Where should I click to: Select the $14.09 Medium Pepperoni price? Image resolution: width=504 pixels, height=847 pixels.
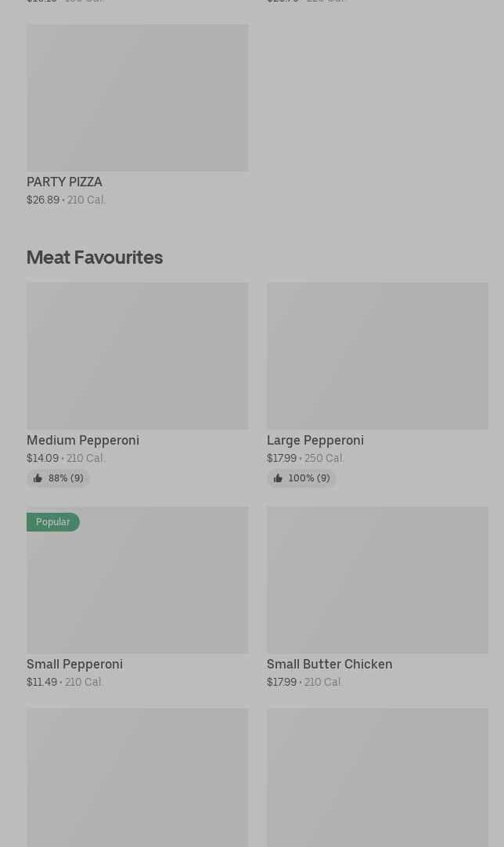(42, 458)
